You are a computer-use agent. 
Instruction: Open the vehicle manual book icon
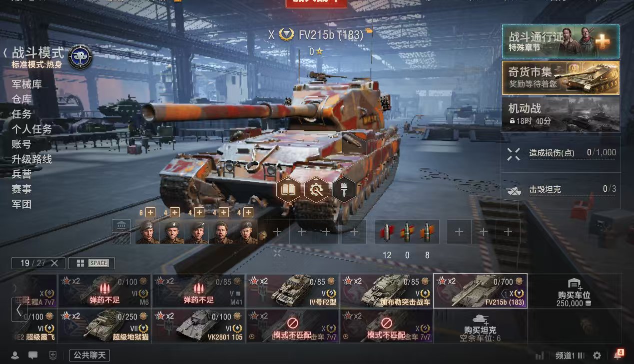tap(288, 190)
